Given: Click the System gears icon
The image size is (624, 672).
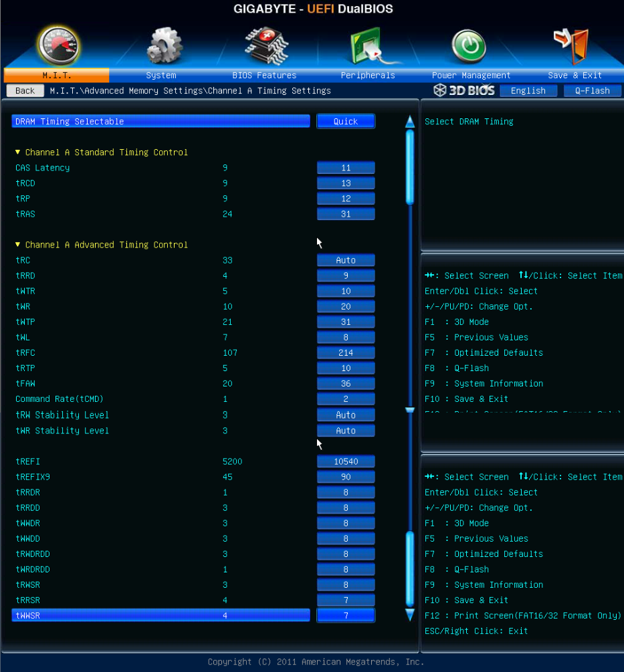Looking at the screenshot, I should [165, 45].
